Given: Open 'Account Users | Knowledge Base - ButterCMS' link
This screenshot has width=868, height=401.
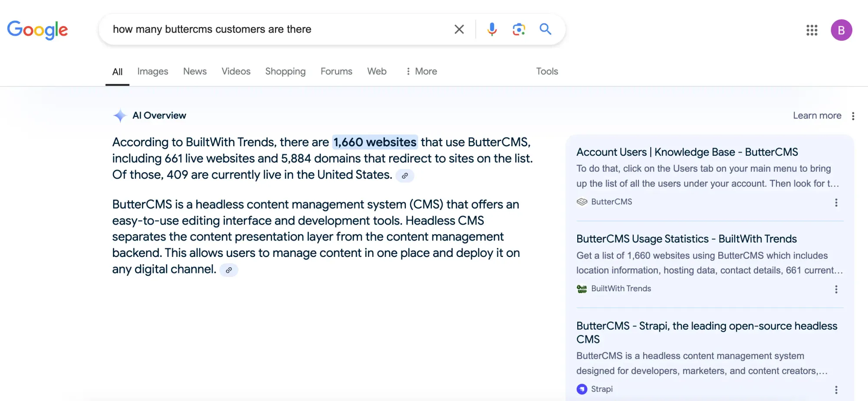Looking at the screenshot, I should (x=687, y=152).
